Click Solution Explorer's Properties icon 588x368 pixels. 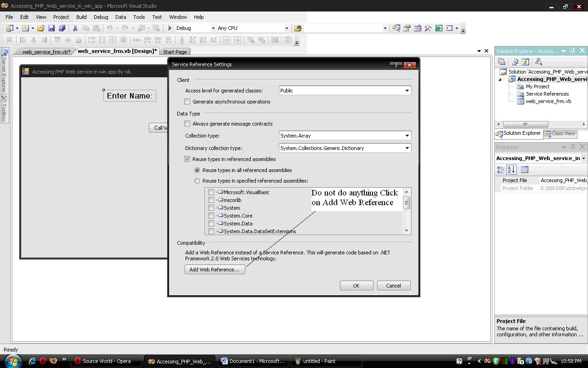tap(502, 62)
